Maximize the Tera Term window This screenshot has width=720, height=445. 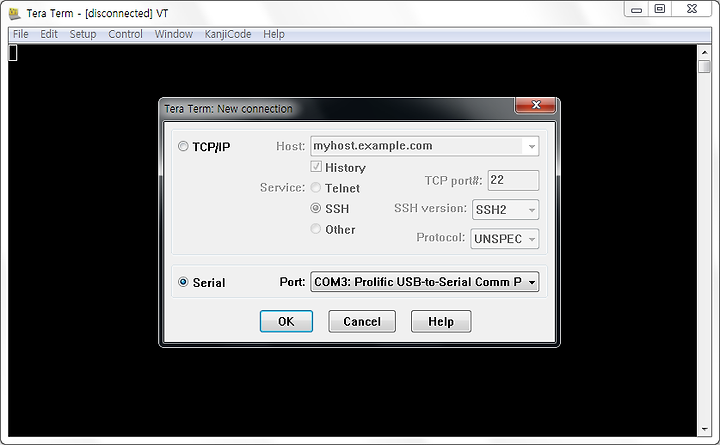click(x=659, y=9)
